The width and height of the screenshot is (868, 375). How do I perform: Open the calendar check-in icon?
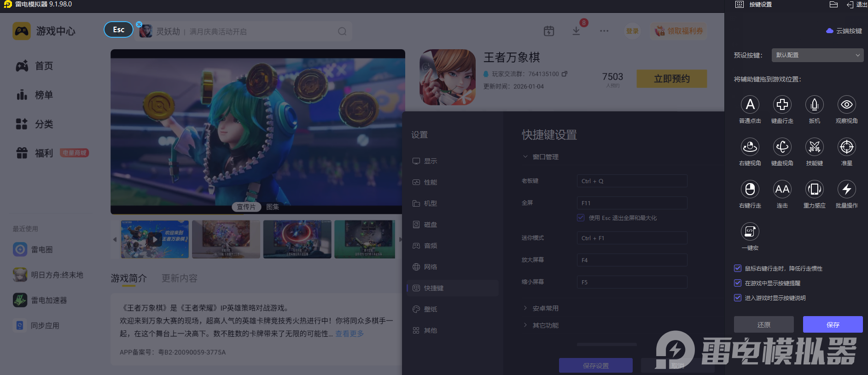[549, 31]
